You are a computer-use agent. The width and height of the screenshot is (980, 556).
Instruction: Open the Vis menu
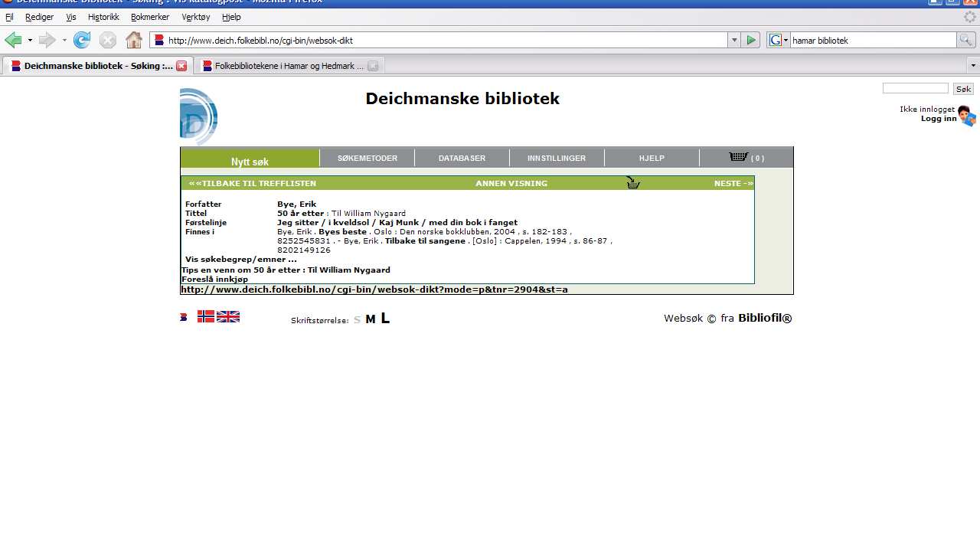click(x=71, y=17)
